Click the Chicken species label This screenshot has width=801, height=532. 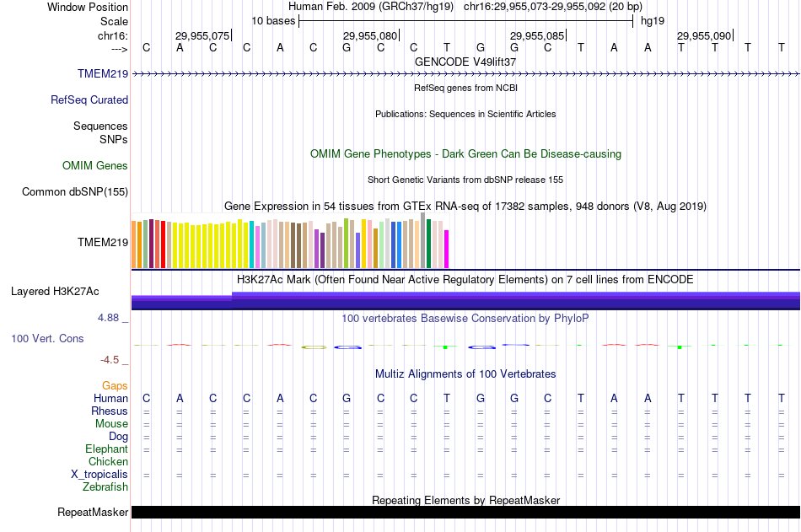(x=108, y=461)
